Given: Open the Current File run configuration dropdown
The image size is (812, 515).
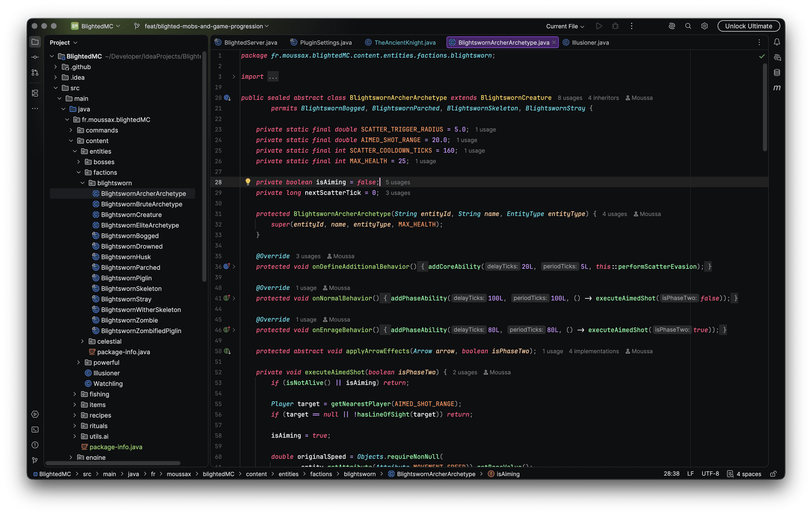Looking at the screenshot, I should coord(565,26).
